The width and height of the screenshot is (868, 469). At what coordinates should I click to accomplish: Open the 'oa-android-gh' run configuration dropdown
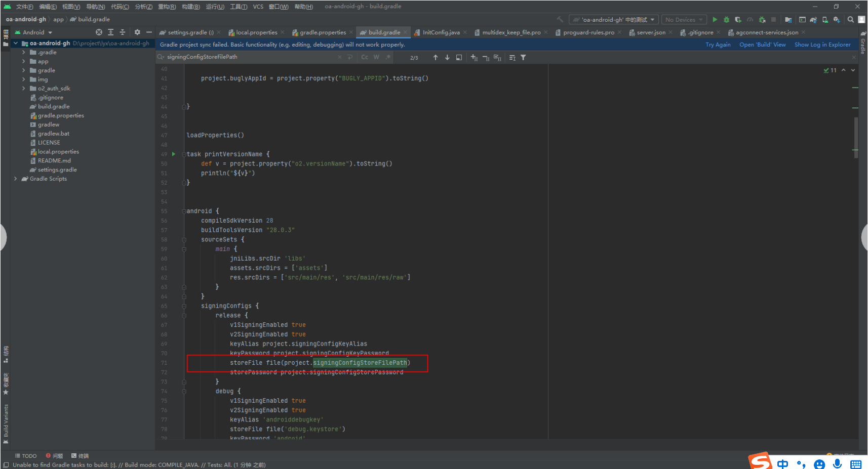click(614, 20)
